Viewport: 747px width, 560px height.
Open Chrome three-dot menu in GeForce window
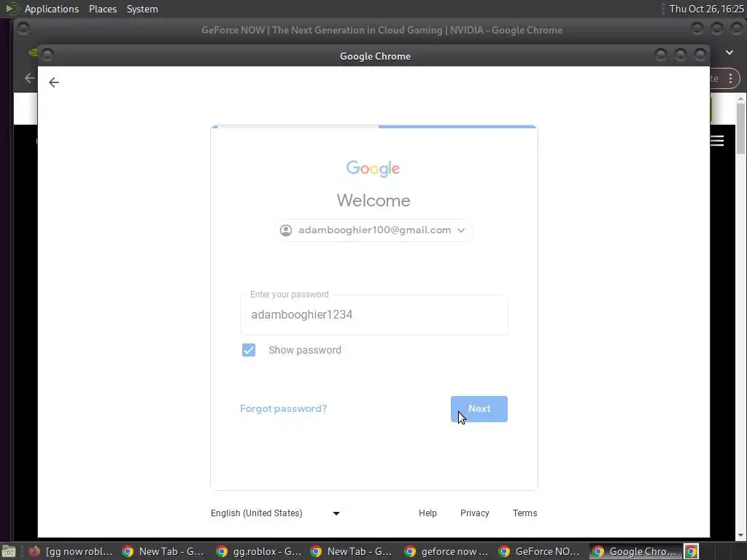pyautogui.click(x=730, y=79)
